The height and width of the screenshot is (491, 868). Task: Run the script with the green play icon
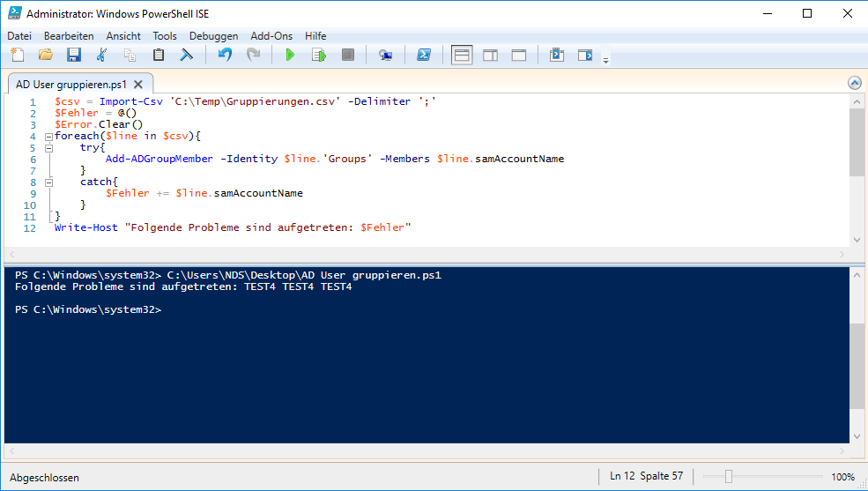point(290,56)
